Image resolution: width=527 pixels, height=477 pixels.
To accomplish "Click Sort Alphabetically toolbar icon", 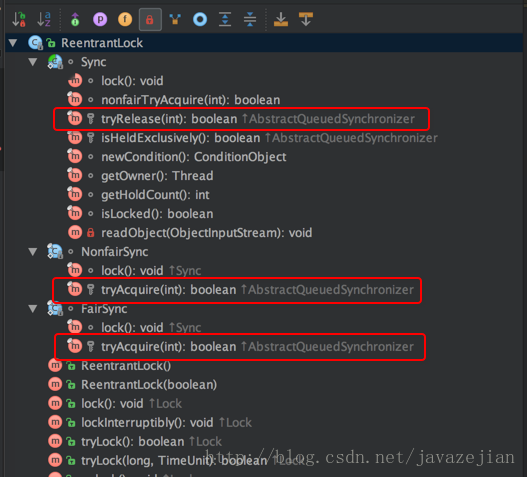I will pyautogui.click(x=44, y=19).
